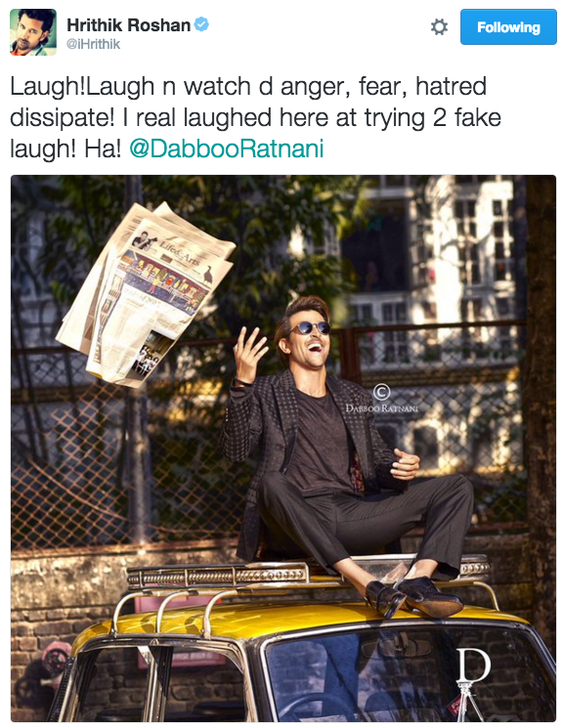Click the Life&Arts newspaper headline
The width and height of the screenshot is (563, 728).
point(180,251)
